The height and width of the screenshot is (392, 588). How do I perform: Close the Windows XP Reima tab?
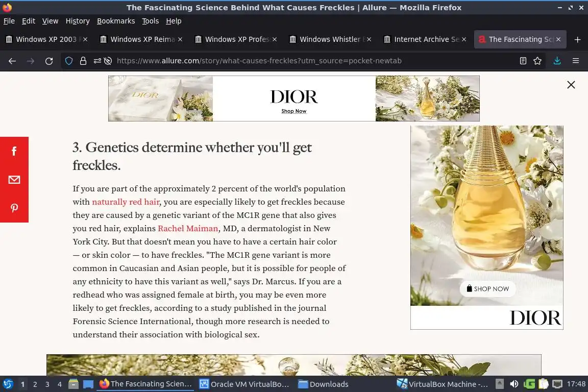[180, 39]
